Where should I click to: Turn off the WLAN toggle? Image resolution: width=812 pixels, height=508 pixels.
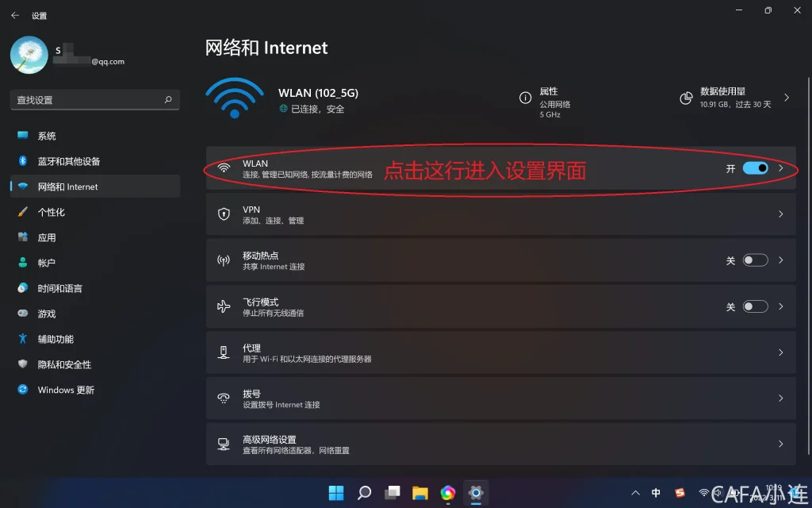[x=755, y=168]
